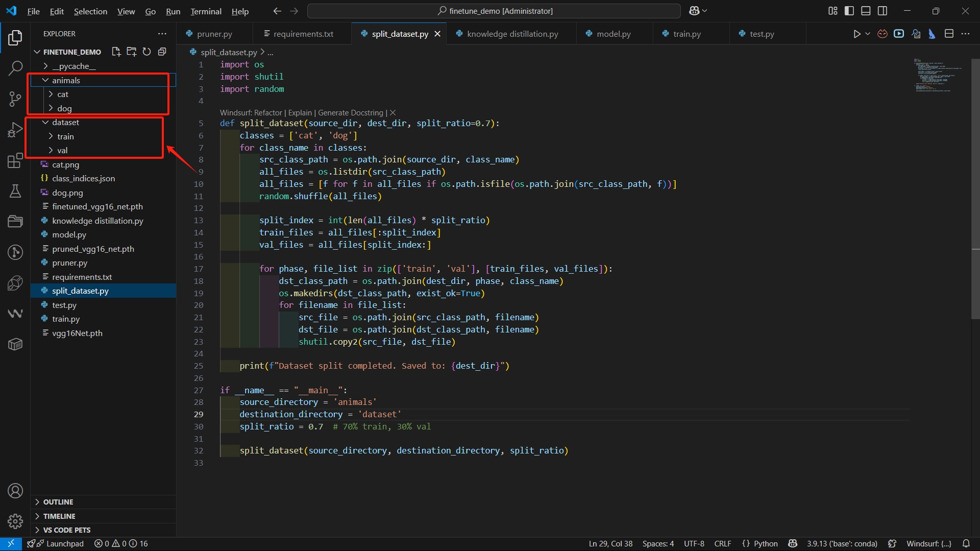The width and height of the screenshot is (980, 551).
Task: Click the blue video play icon
Action: tap(899, 34)
